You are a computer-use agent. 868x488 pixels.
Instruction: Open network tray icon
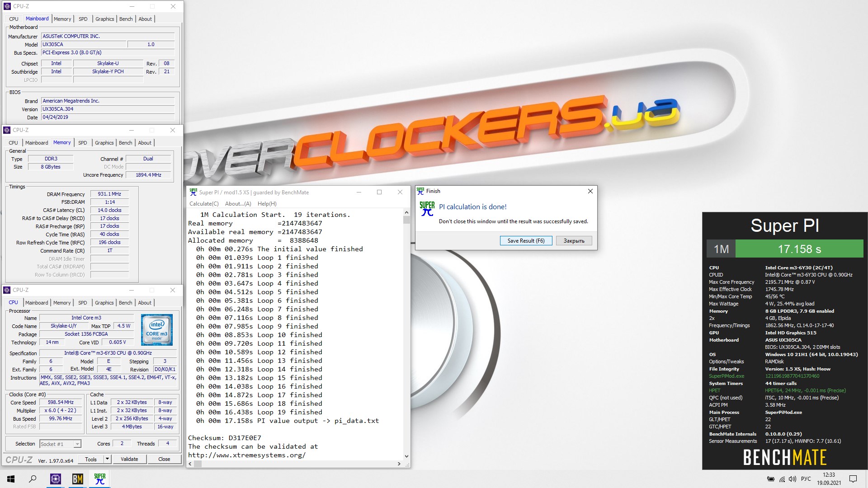782,479
